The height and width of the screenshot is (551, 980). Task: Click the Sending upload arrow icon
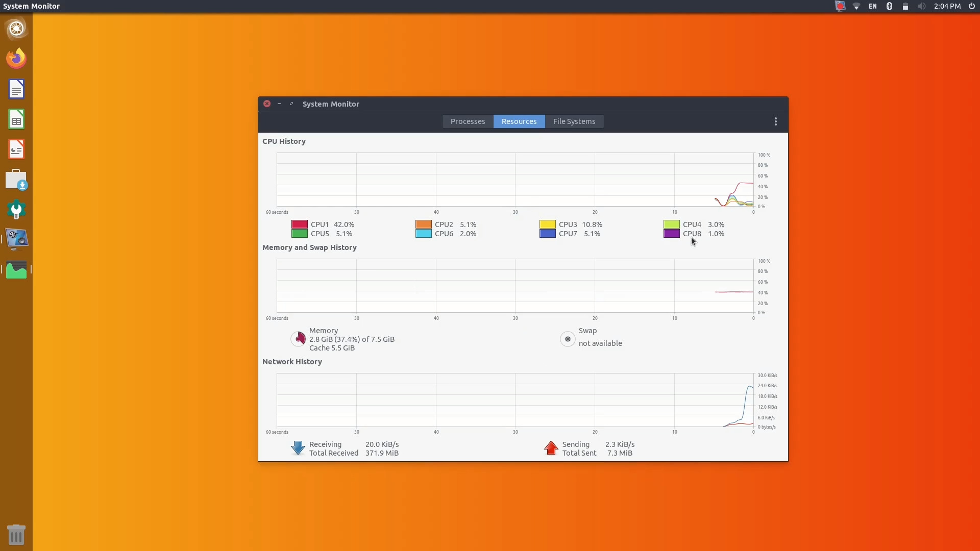[x=551, y=448]
